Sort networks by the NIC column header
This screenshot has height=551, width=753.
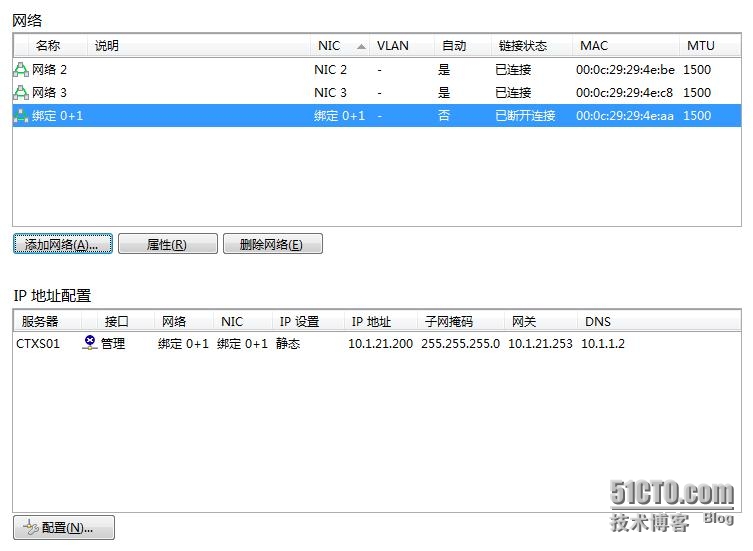[x=340, y=46]
